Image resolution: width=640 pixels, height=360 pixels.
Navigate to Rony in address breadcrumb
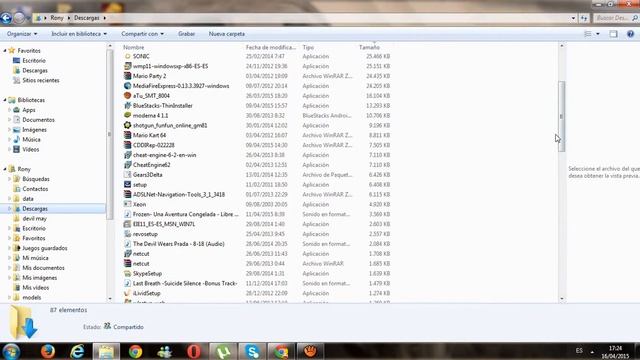57,18
